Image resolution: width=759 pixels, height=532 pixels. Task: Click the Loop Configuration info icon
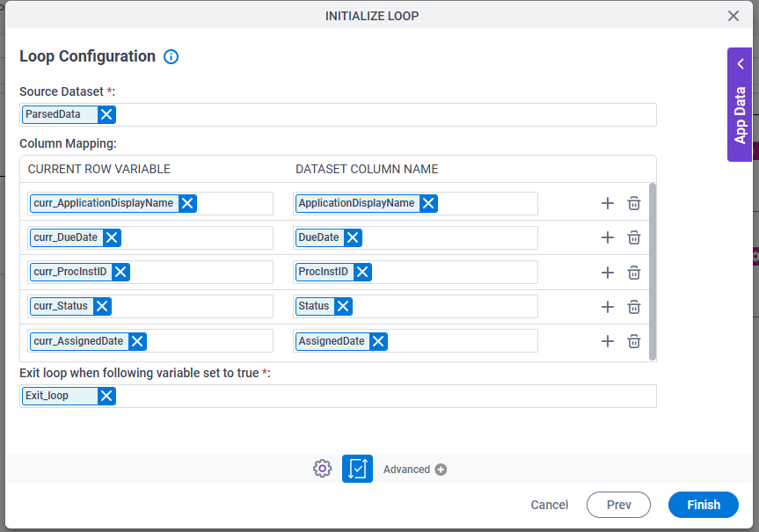click(171, 56)
